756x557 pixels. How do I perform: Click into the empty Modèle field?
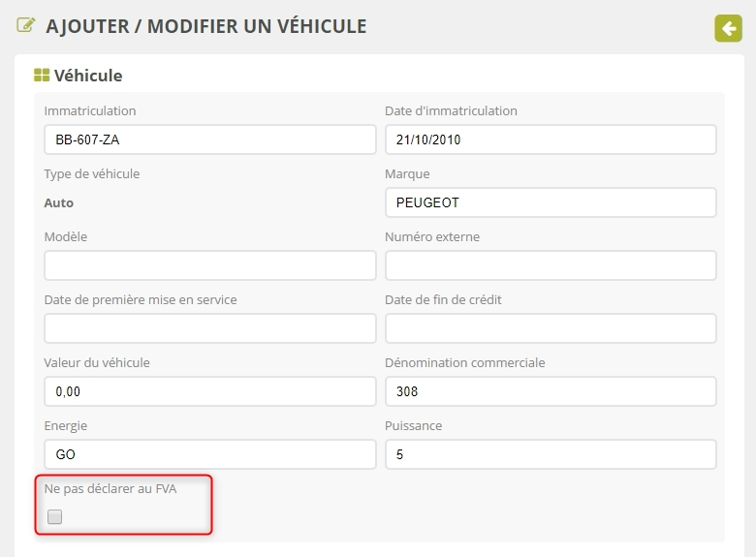click(x=209, y=265)
